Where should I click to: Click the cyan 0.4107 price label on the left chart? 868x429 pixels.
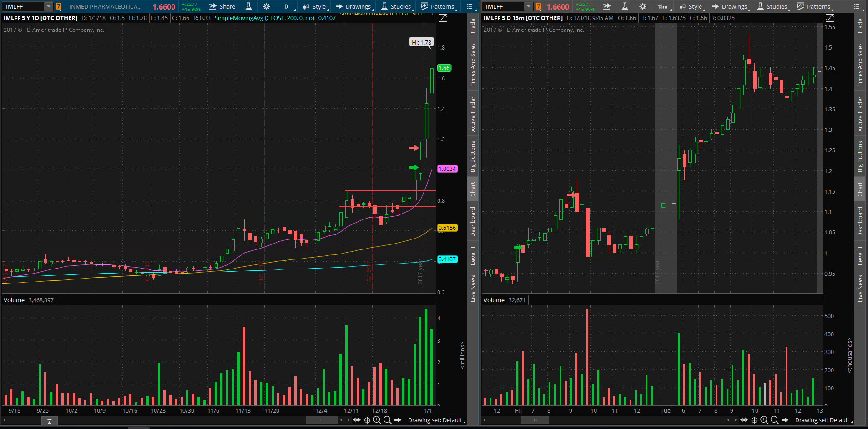coord(447,259)
